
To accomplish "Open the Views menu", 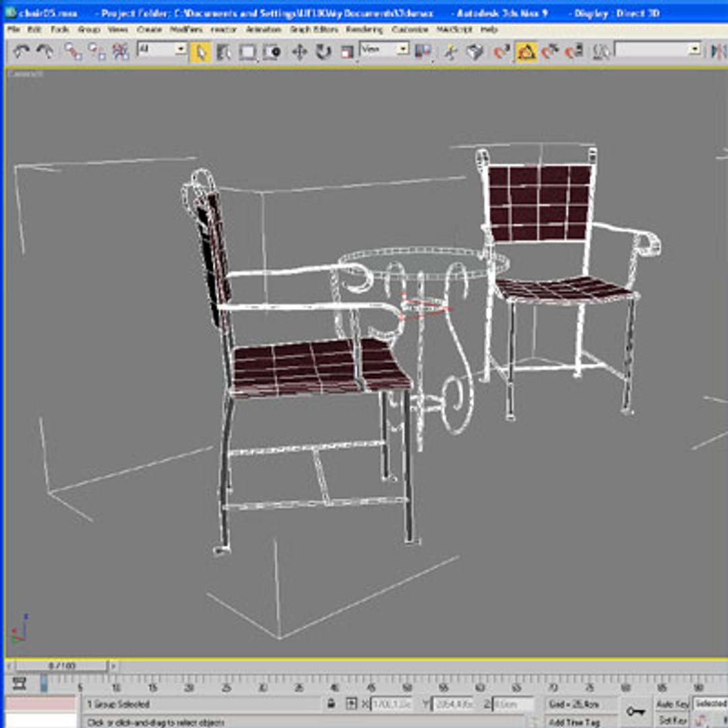I will [118, 29].
